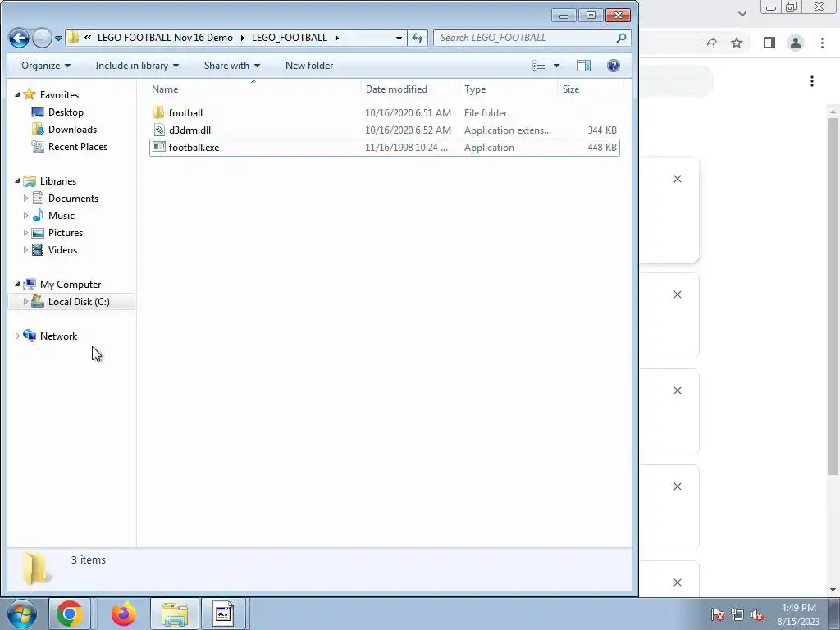
Task: Select the football folder icon
Action: [x=158, y=112]
